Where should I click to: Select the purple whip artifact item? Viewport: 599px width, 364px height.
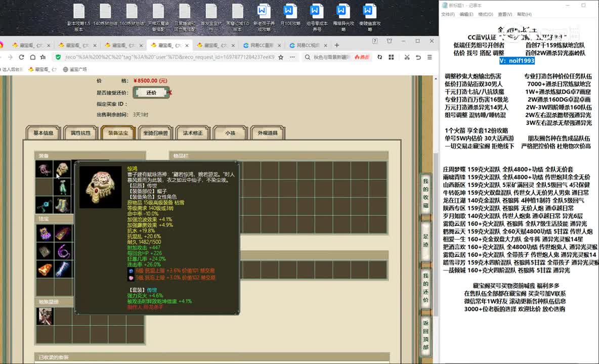[63, 251]
